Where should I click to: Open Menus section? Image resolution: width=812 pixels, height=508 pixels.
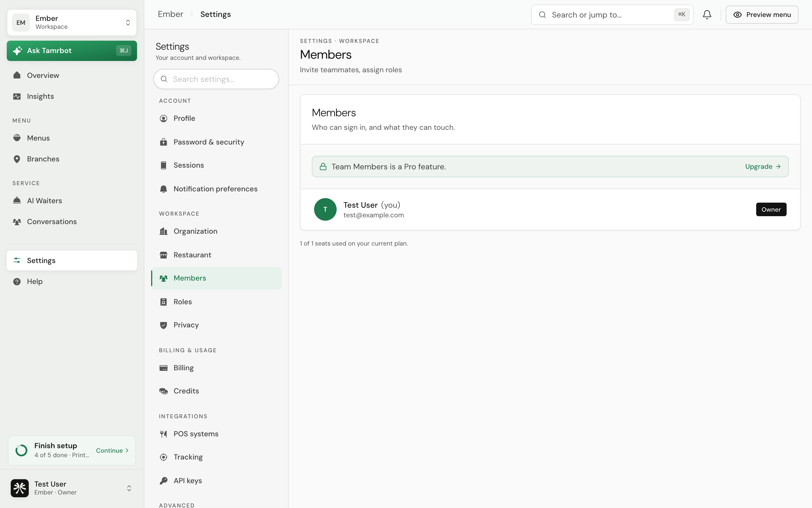click(x=72, y=138)
